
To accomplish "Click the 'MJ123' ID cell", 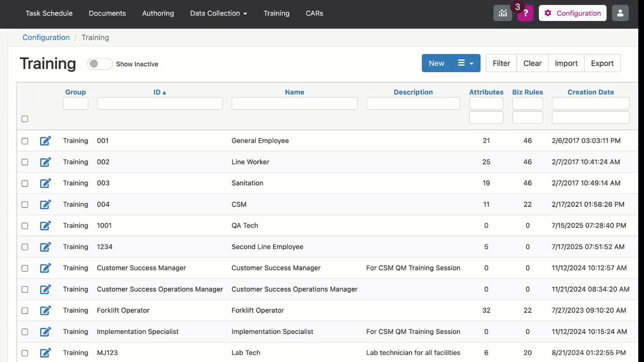I will [x=107, y=353].
